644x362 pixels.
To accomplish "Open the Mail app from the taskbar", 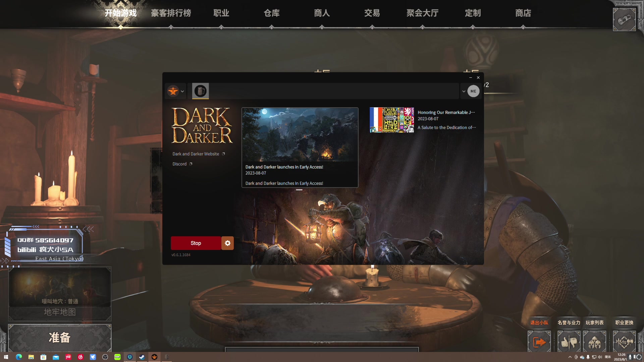I will click(x=56, y=357).
